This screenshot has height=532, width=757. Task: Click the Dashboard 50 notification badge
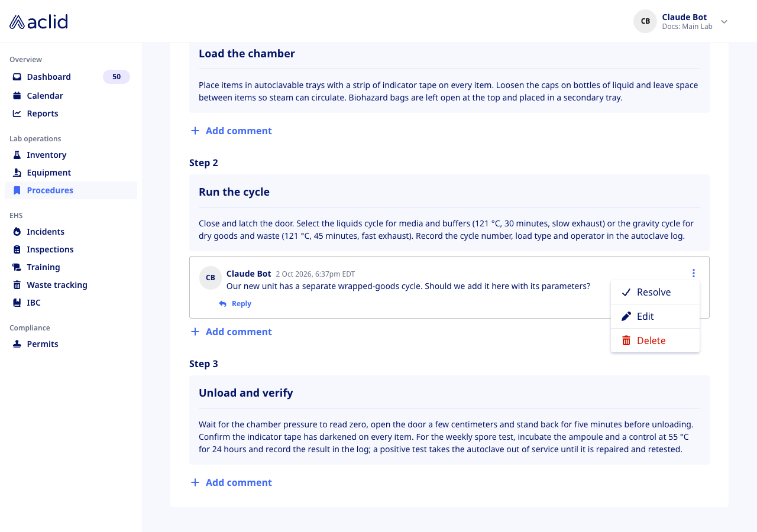coord(117,77)
